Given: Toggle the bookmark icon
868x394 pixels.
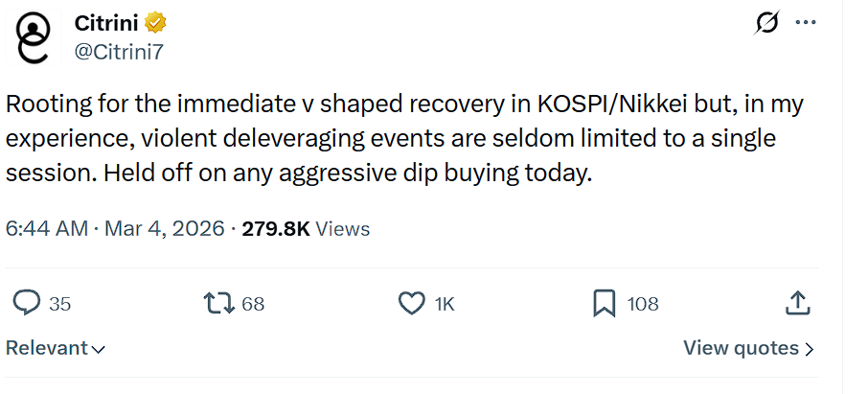Looking at the screenshot, I should click(604, 304).
